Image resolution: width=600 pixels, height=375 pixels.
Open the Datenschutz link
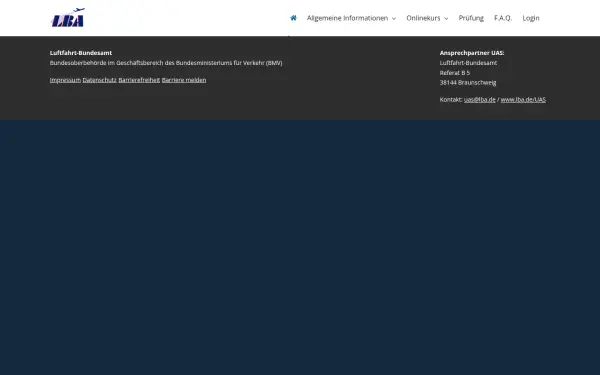(99, 80)
